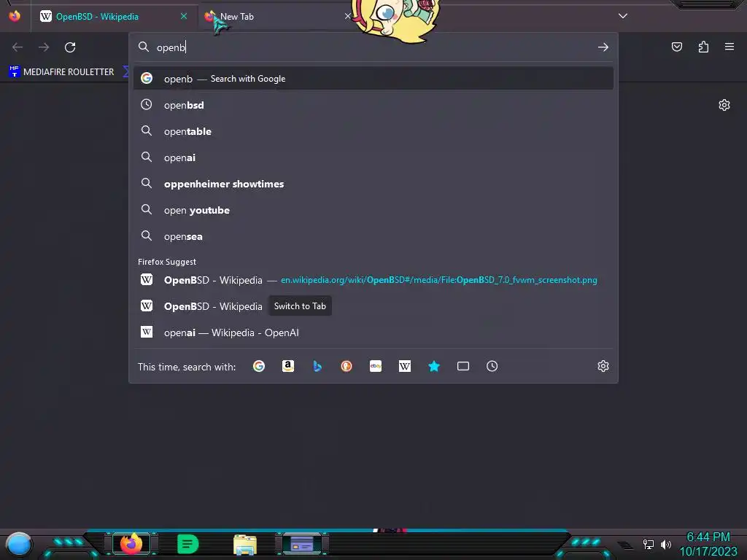Open OpenBSD fvwm screenshot Wikipedia link
Image resolution: width=747 pixels, height=560 pixels.
(373, 280)
